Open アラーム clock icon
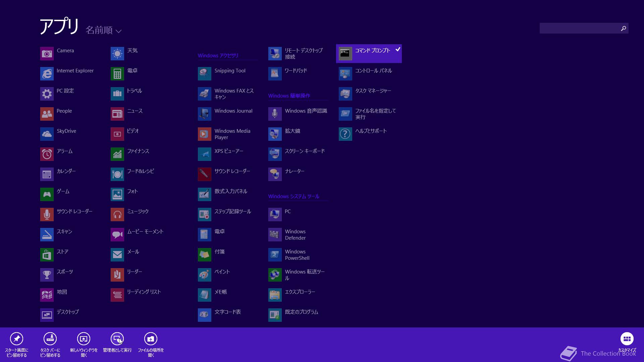 47,154
